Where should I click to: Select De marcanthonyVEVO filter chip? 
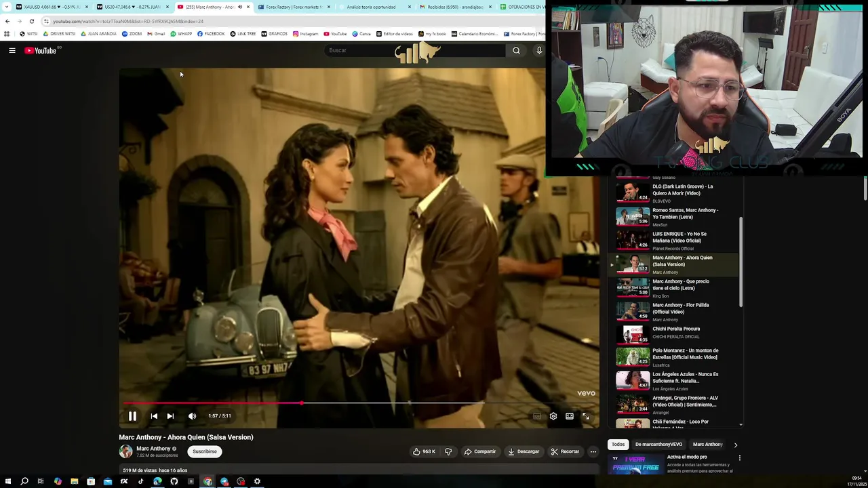[658, 445]
